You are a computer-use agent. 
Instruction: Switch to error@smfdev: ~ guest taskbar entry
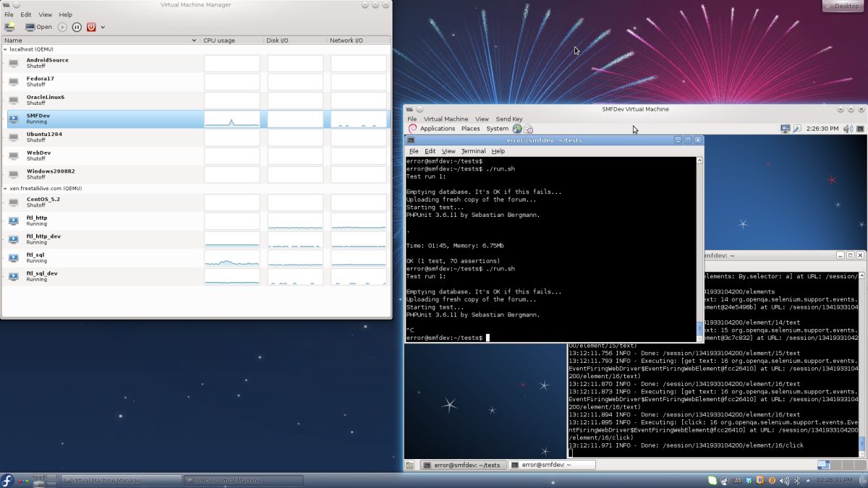click(x=552, y=465)
